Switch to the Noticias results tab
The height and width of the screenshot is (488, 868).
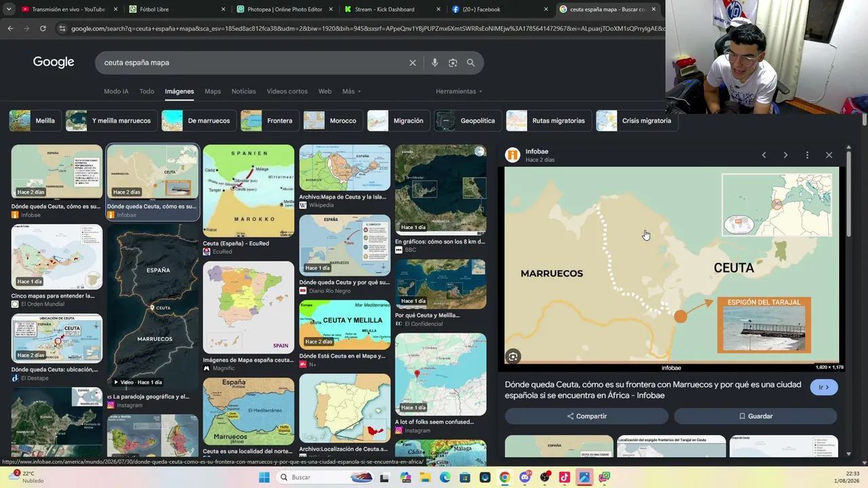243,91
